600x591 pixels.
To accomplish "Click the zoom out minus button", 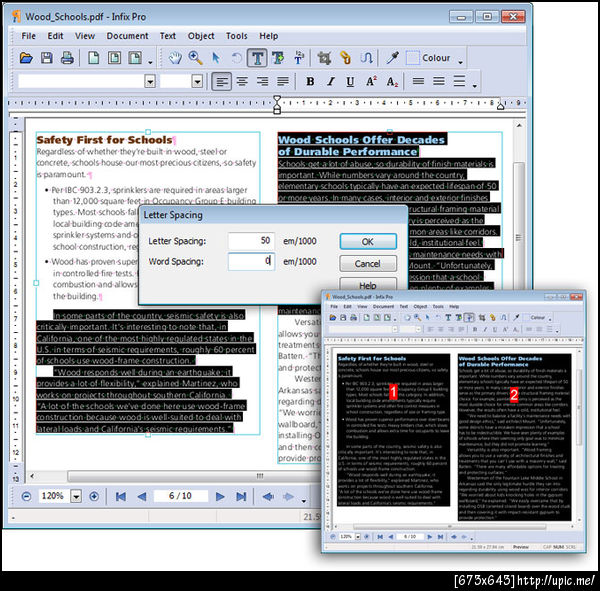I will [x=26, y=496].
